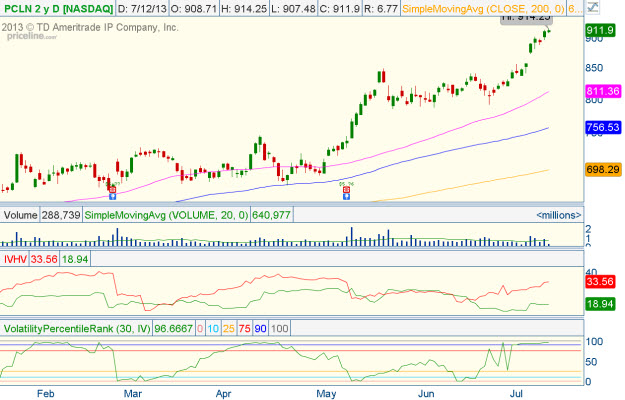Click the green 18.94 price axis tag
Viewport: 625px width, 400px height.
pos(602,304)
